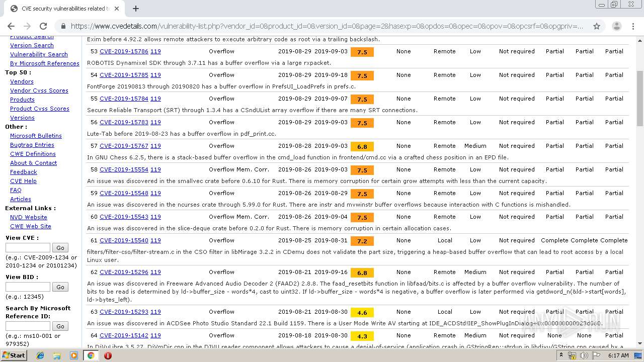Click the page vertical scrollbar thumb
This screenshot has width=644, height=362.
point(640,98)
